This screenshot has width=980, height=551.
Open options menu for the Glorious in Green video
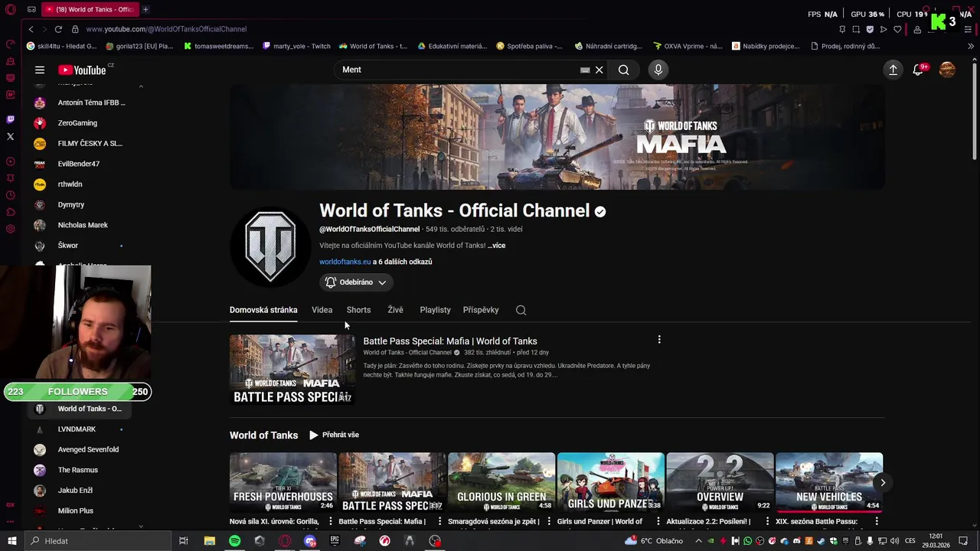click(548, 521)
